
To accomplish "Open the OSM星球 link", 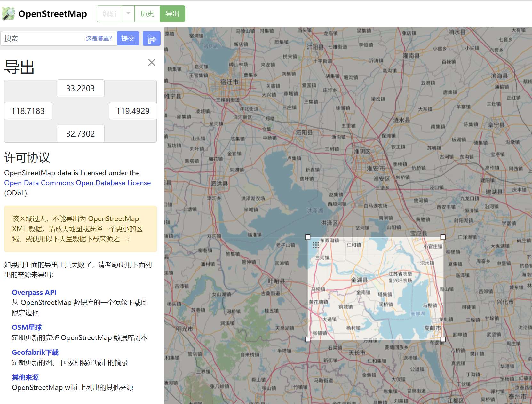I will pyautogui.click(x=27, y=327).
